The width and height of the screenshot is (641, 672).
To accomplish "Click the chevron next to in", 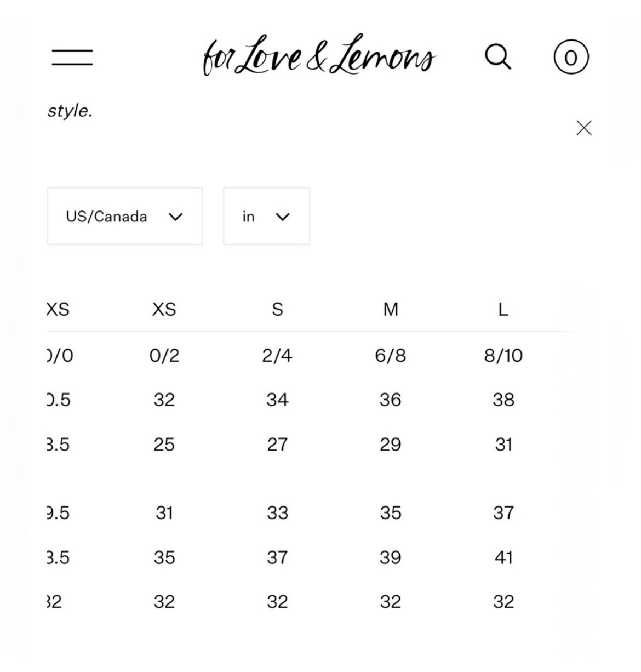I will tap(282, 217).
